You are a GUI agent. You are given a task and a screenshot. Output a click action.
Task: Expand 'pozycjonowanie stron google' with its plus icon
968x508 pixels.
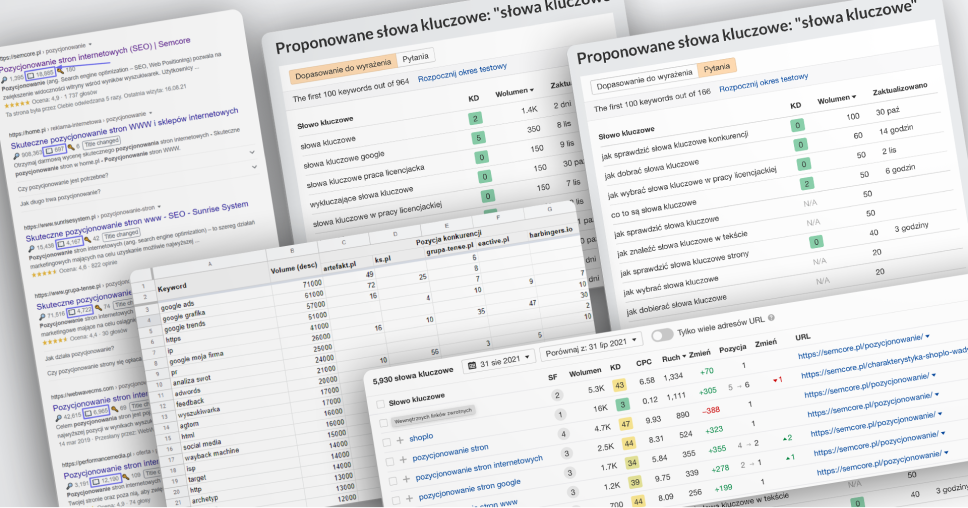pyautogui.click(x=409, y=498)
